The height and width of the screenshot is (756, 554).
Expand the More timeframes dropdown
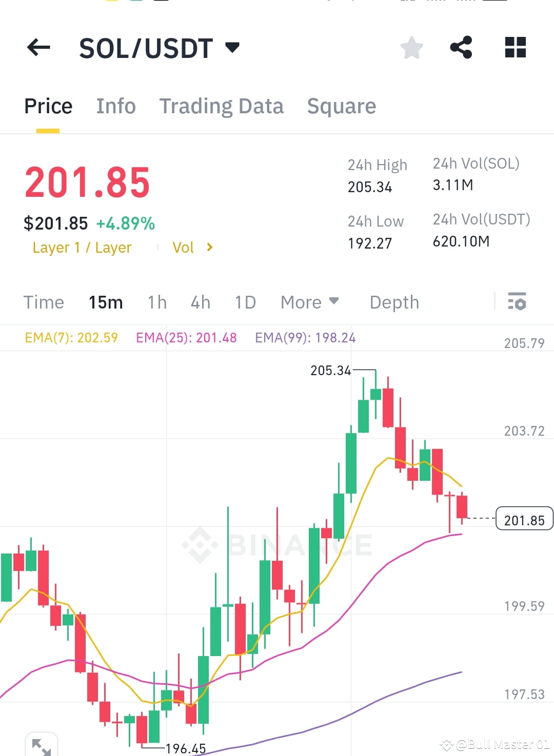(309, 302)
